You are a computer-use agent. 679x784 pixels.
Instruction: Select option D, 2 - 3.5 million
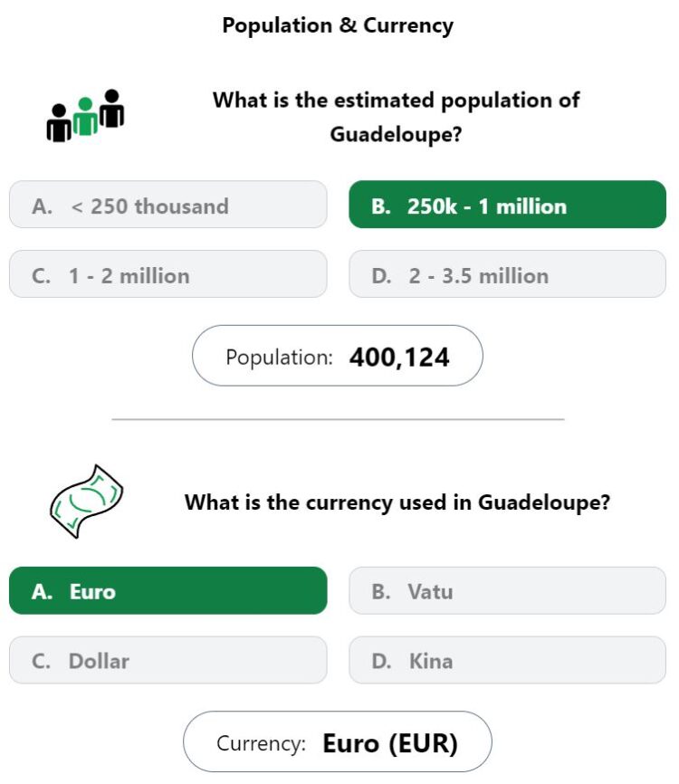pos(508,274)
